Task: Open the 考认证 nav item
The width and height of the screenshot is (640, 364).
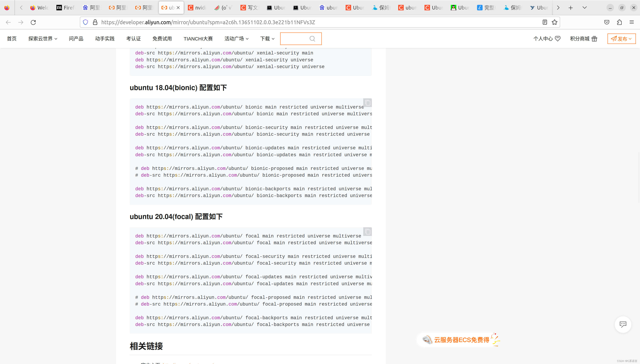Action: click(x=134, y=39)
